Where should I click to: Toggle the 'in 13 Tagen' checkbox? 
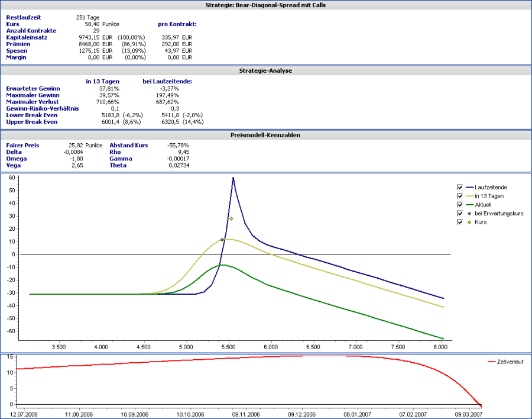pyautogui.click(x=460, y=196)
